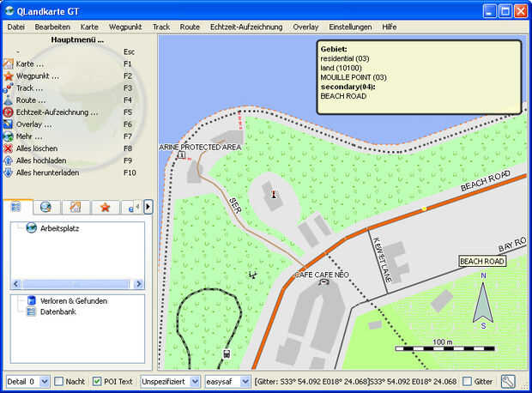This screenshot has width=532, height=393.
Task: Switch to the workspace list tab icon
Action: pyautogui.click(x=16, y=206)
